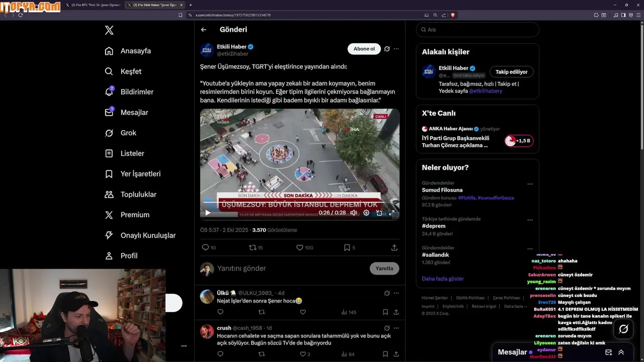Compose new message in Mesajlar drawer

click(x=608, y=352)
